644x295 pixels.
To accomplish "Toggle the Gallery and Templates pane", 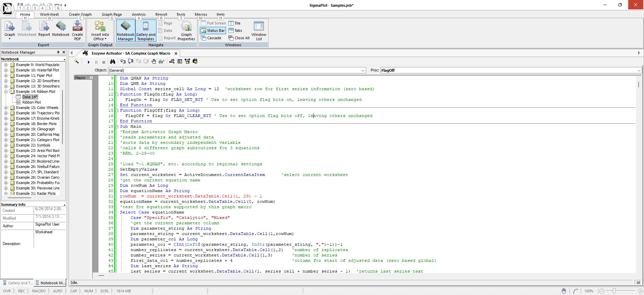I will coord(146,30).
